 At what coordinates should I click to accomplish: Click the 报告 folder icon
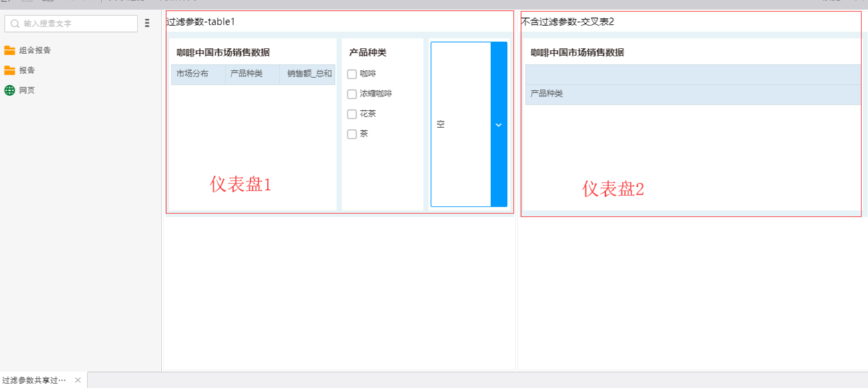tap(9, 71)
